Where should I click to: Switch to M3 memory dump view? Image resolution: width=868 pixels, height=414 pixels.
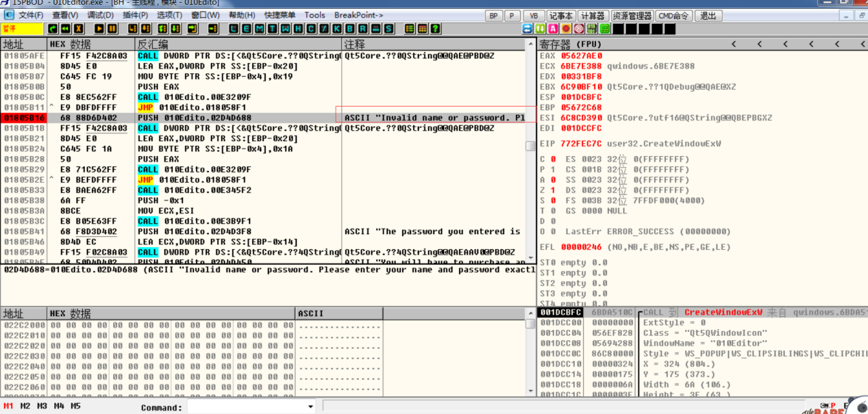(42, 406)
